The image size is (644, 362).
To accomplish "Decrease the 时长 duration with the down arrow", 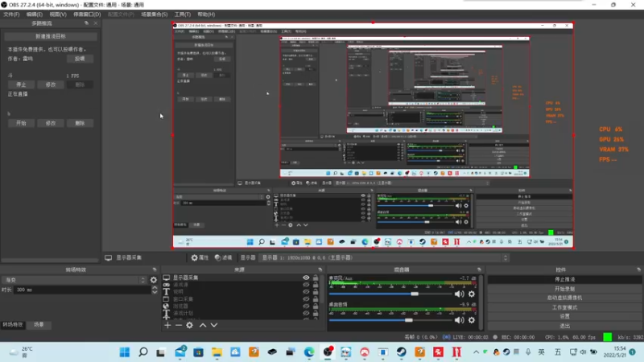I will point(155,292).
